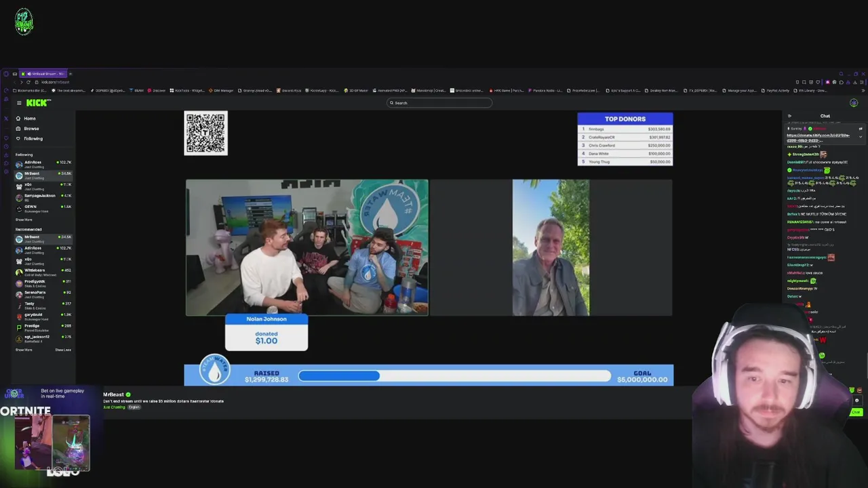Viewport: 868px width, 488px height.
Task: Open xQc channel under Recommended
Action: (x=43, y=260)
